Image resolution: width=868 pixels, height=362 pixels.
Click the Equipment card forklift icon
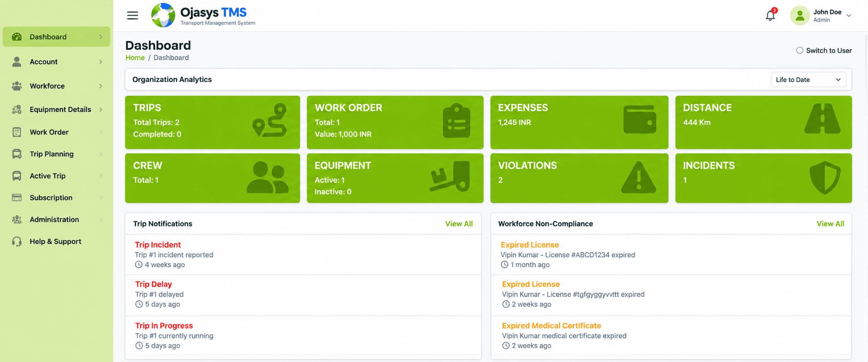pyautogui.click(x=450, y=177)
